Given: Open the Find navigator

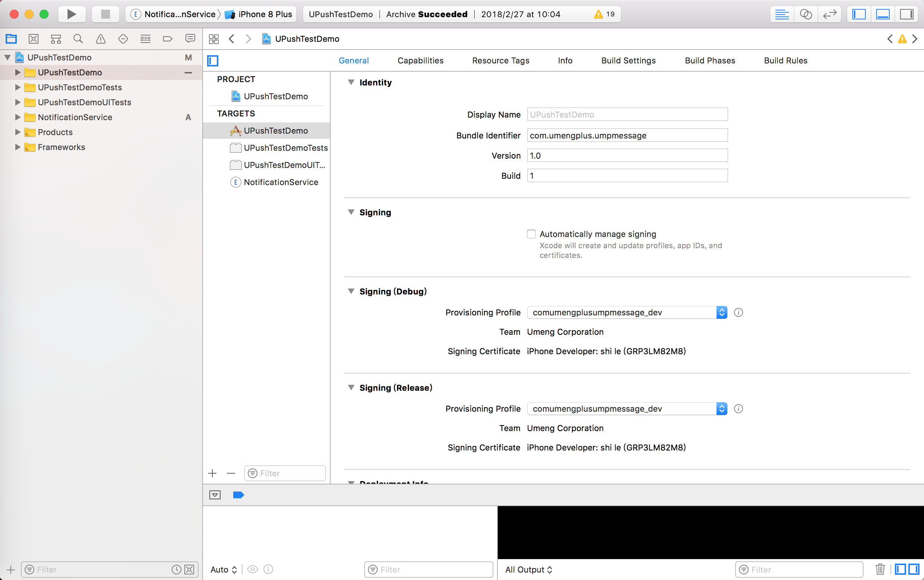Looking at the screenshot, I should (x=78, y=39).
